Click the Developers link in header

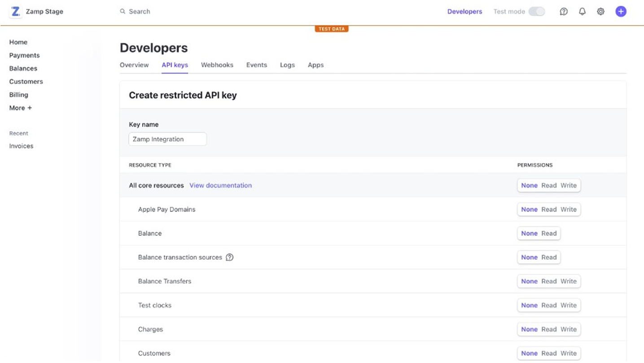[x=464, y=12]
